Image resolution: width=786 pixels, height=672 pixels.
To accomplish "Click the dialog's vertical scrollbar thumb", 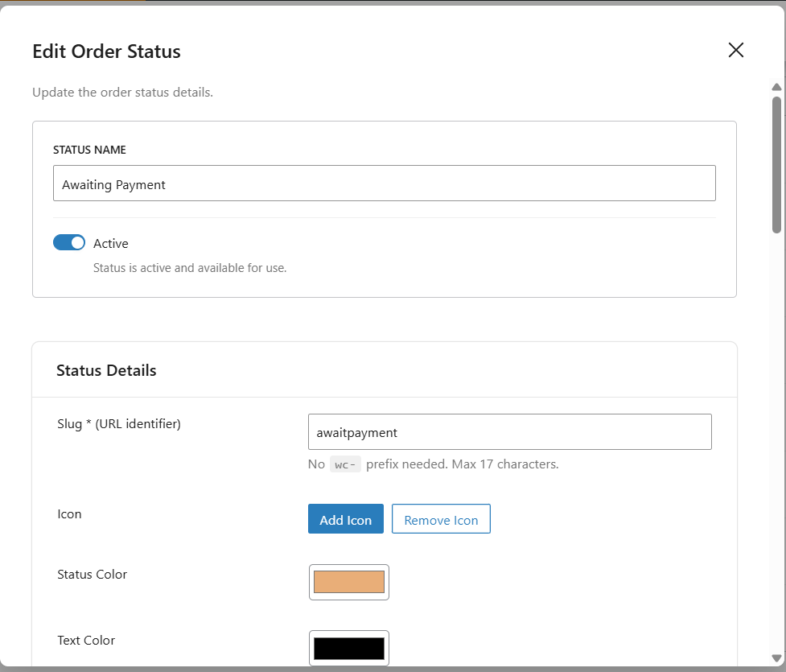I will pos(776,161).
